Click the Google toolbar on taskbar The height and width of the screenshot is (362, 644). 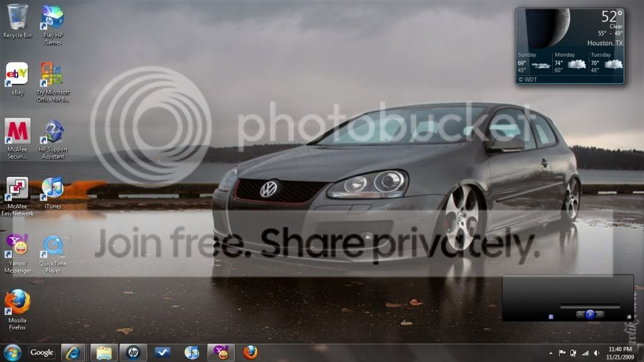pos(42,353)
